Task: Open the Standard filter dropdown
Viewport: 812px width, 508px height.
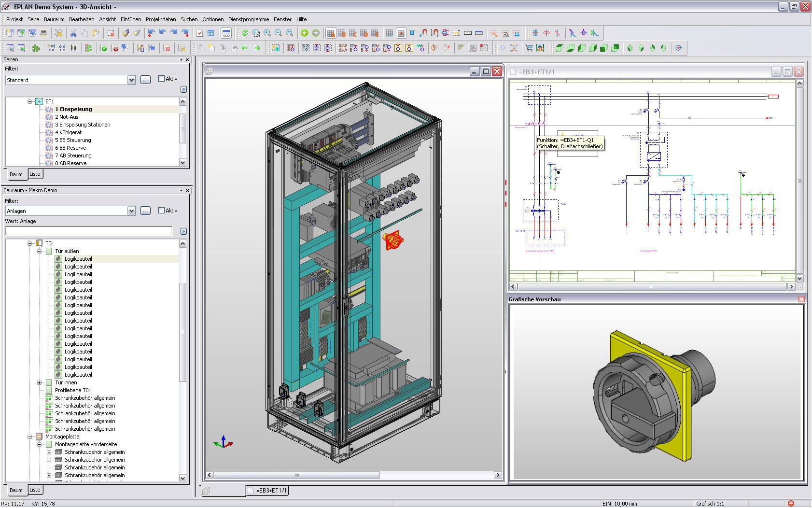Action: coord(131,80)
